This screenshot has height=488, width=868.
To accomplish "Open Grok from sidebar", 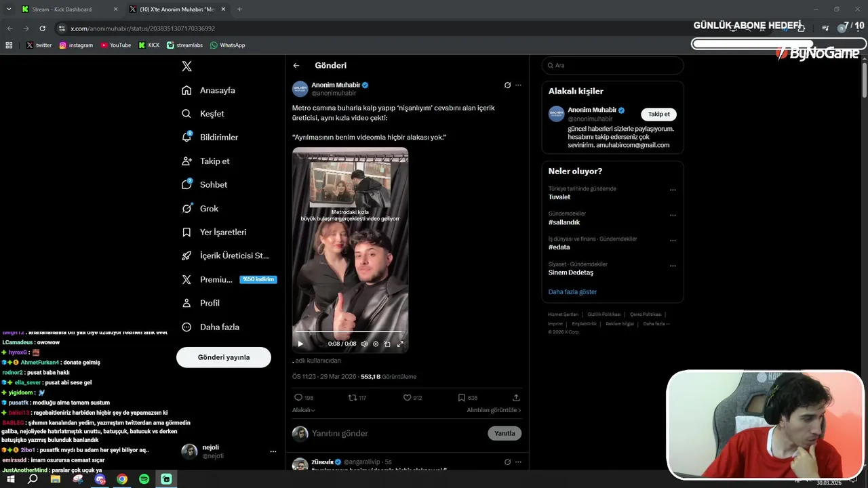I will 200,209.
